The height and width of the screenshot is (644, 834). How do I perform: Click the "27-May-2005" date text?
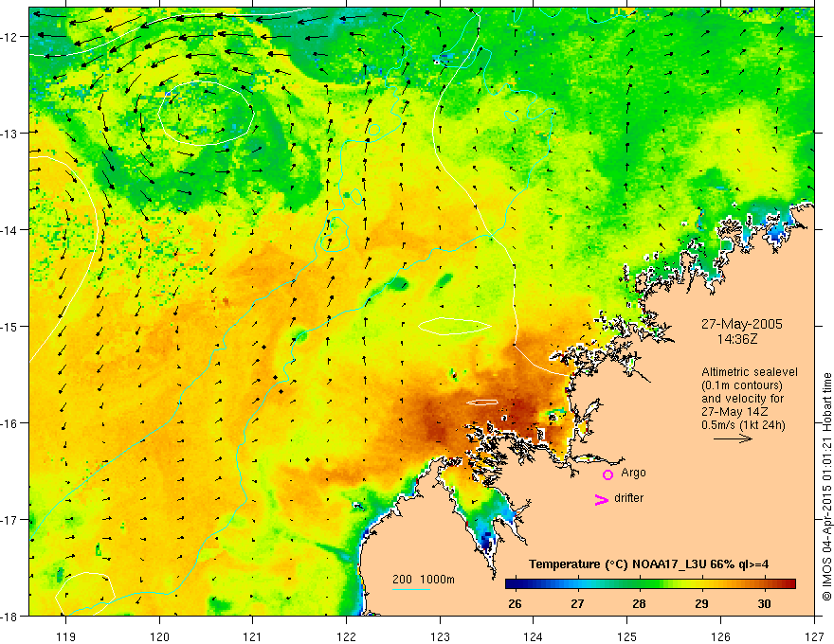click(741, 324)
